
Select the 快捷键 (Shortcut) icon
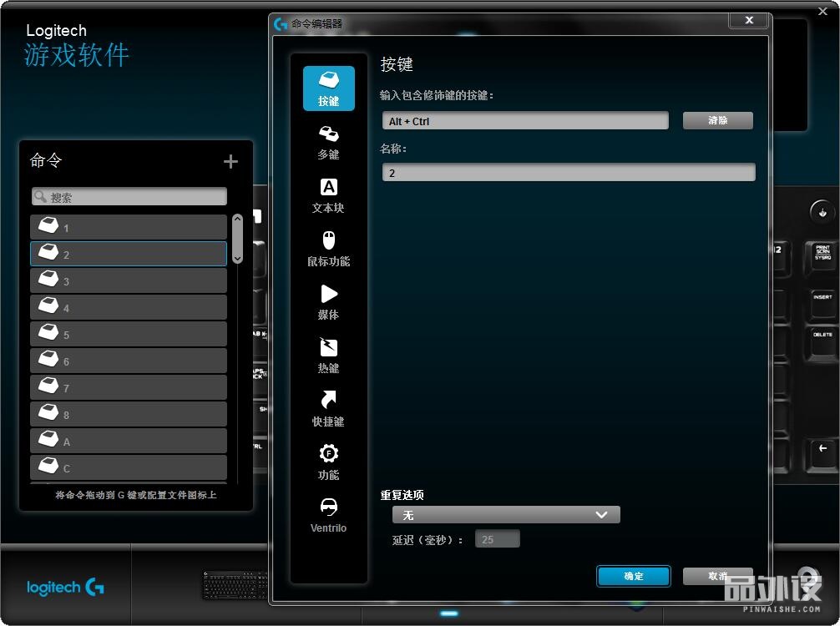tap(327, 408)
